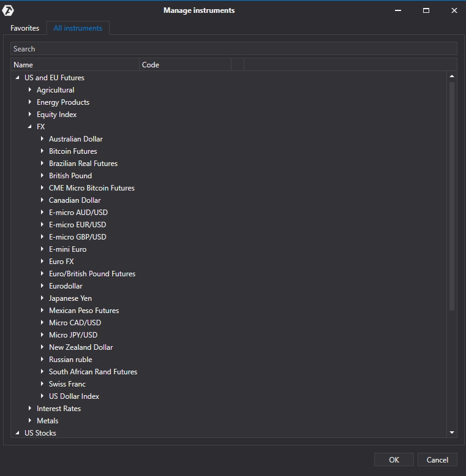Click the app logo icon in title bar
The width and height of the screenshot is (466, 476).
[9, 10]
